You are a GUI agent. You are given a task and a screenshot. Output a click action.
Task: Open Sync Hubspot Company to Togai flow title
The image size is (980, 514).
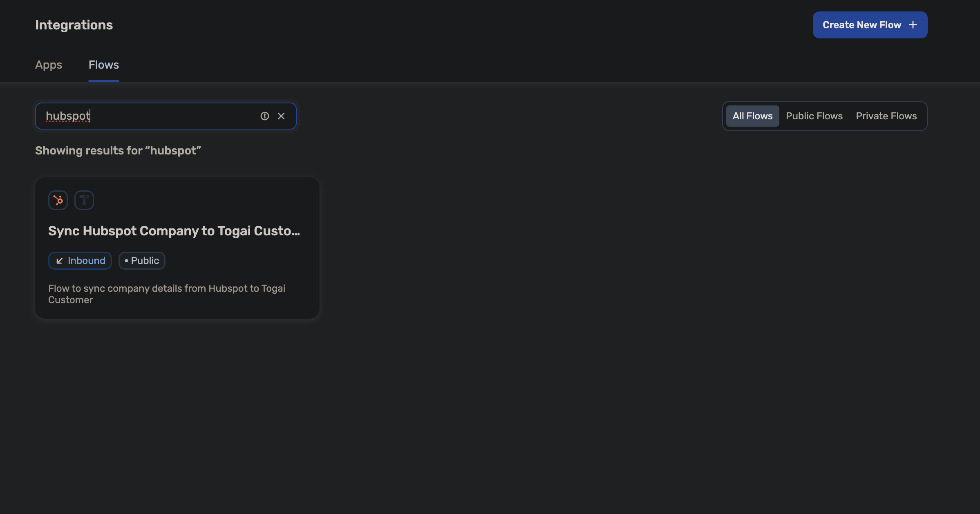(174, 231)
